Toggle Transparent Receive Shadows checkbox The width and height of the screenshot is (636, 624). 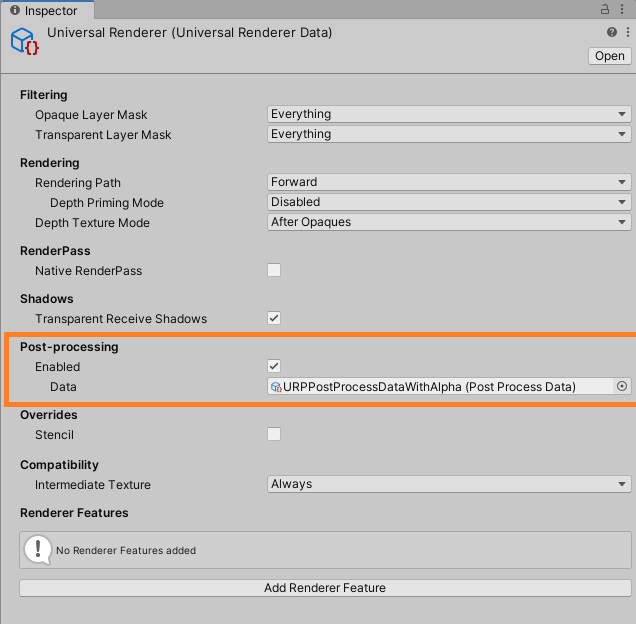(274, 318)
